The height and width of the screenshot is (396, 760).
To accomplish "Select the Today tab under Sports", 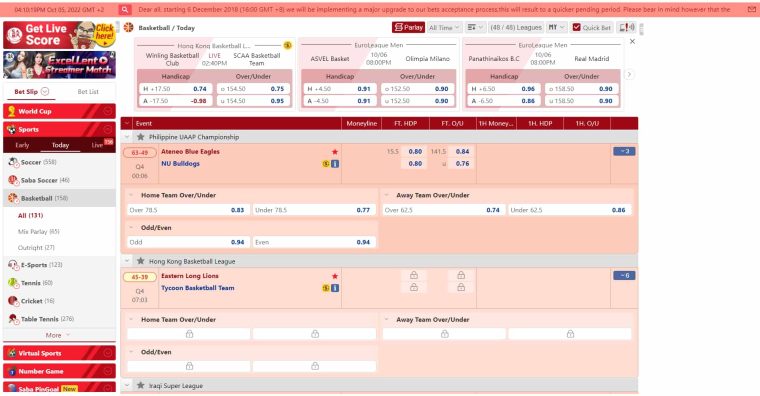I will pos(60,145).
